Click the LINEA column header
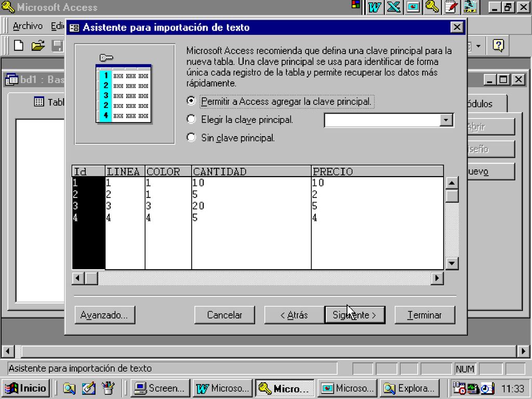Viewport: 532px width, 399px height. [125, 171]
